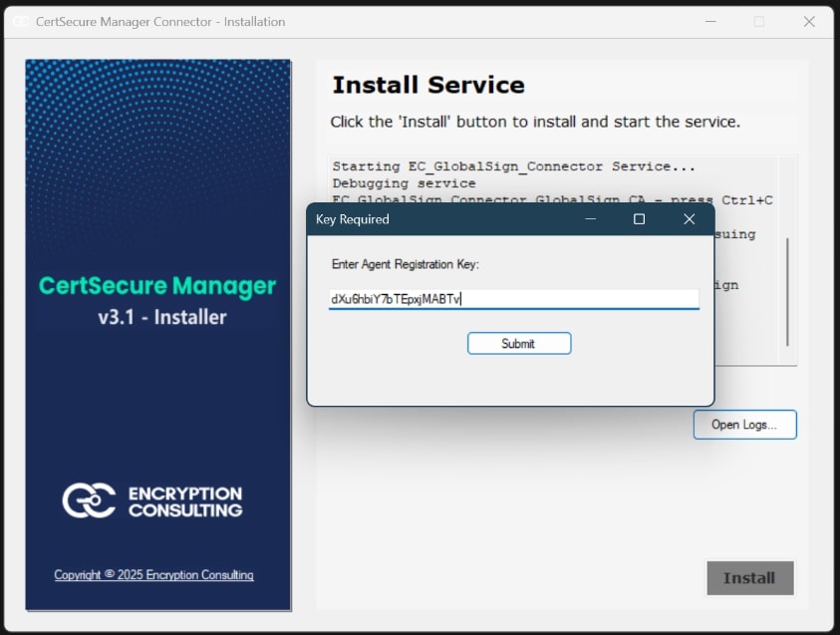The image size is (840, 635).
Task: Close the CertSecure Manager Connector installer window
Action: [809, 22]
